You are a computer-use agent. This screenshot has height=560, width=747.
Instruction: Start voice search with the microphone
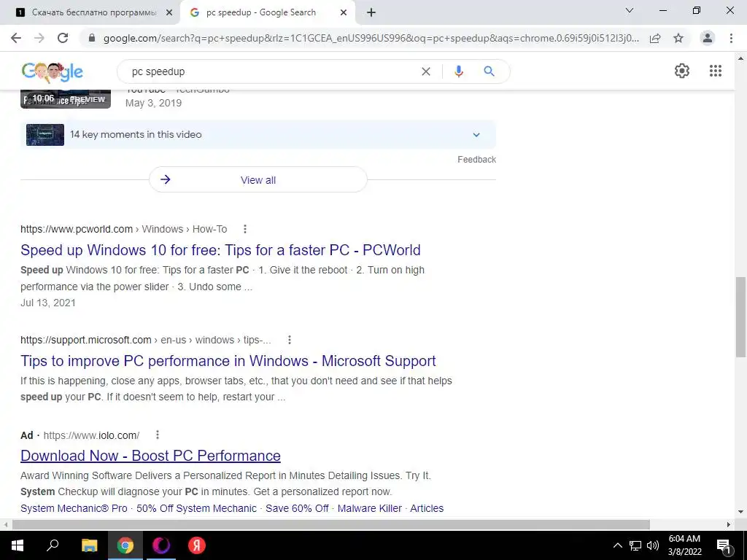pos(458,71)
